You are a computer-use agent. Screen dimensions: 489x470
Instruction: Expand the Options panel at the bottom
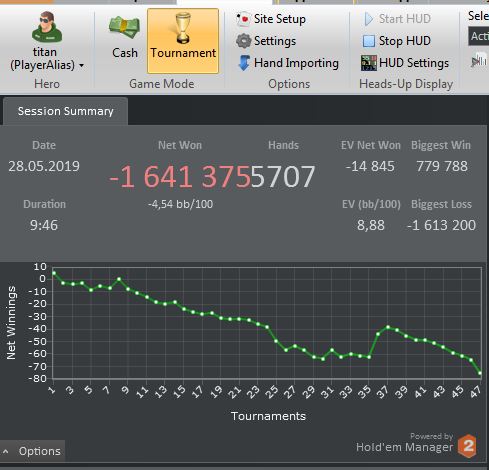point(32,451)
